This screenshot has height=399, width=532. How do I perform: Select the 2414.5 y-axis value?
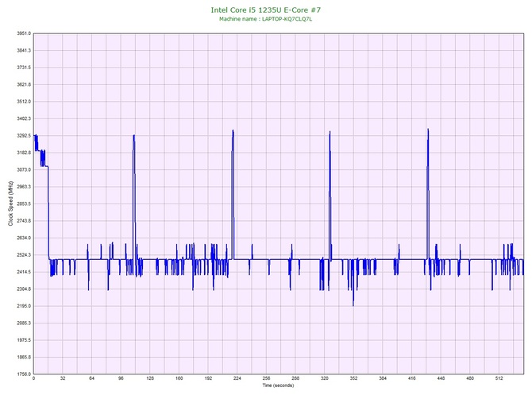(24, 272)
